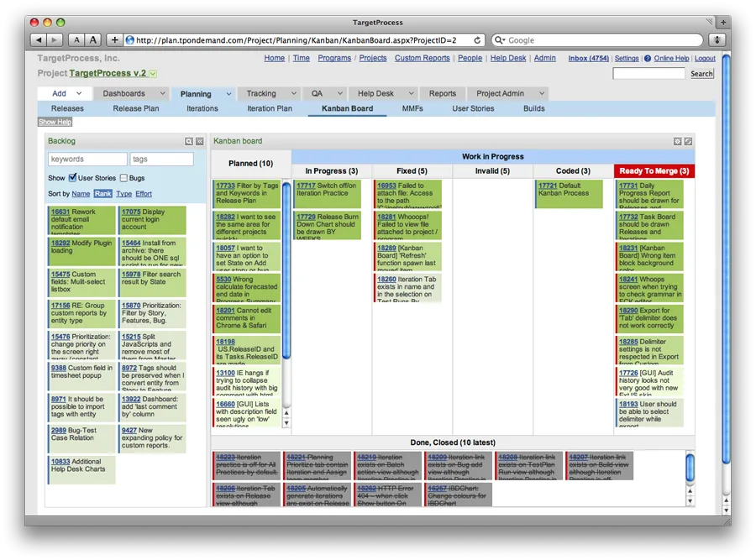Viewport: 756px width, 560px height.
Task: Expand the Tracking menu dropdown
Action: 293,93
